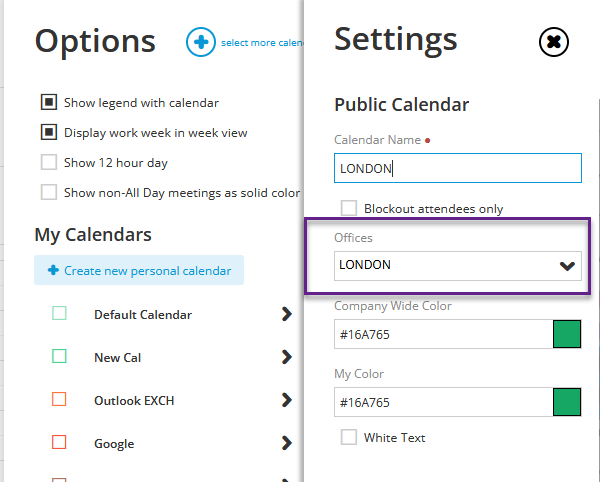Toggle the Default Calendar color checkbox
600x482 pixels.
[59, 313]
